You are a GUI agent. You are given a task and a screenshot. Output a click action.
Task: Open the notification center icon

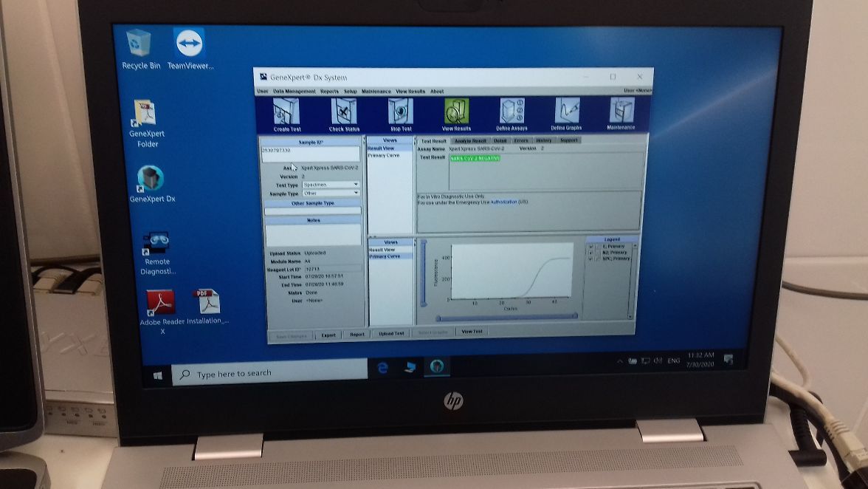728,360
